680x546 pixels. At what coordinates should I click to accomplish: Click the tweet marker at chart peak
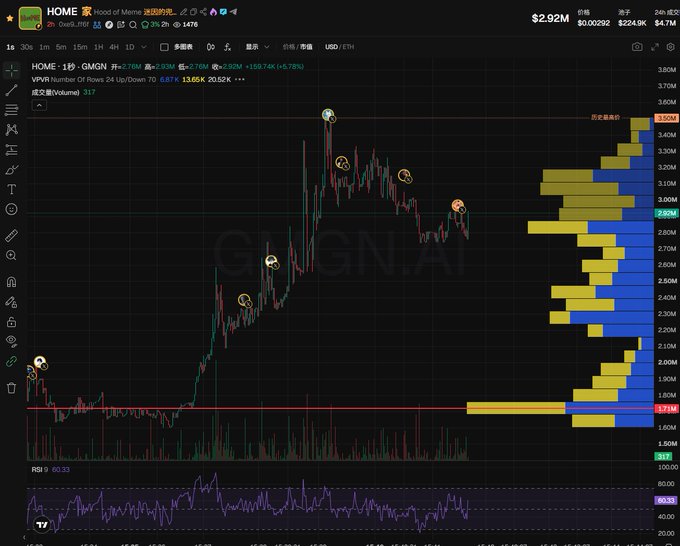pyautogui.click(x=329, y=115)
